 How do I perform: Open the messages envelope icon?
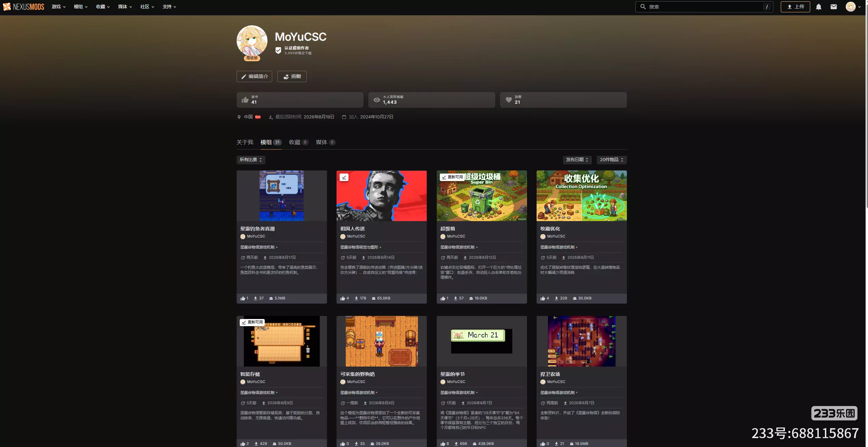[833, 7]
